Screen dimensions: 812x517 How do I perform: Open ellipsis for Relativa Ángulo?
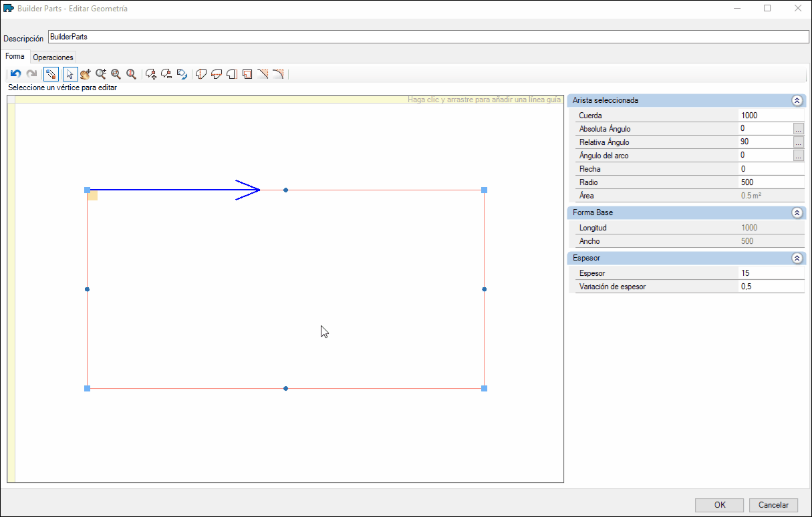point(798,142)
